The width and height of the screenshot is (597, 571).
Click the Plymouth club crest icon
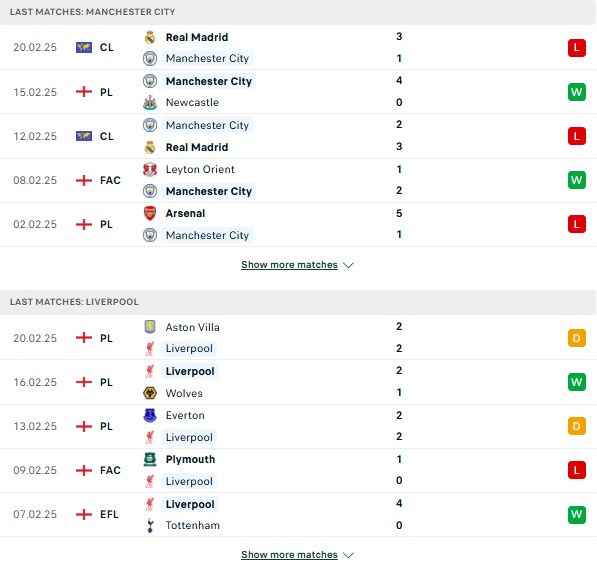coord(150,459)
